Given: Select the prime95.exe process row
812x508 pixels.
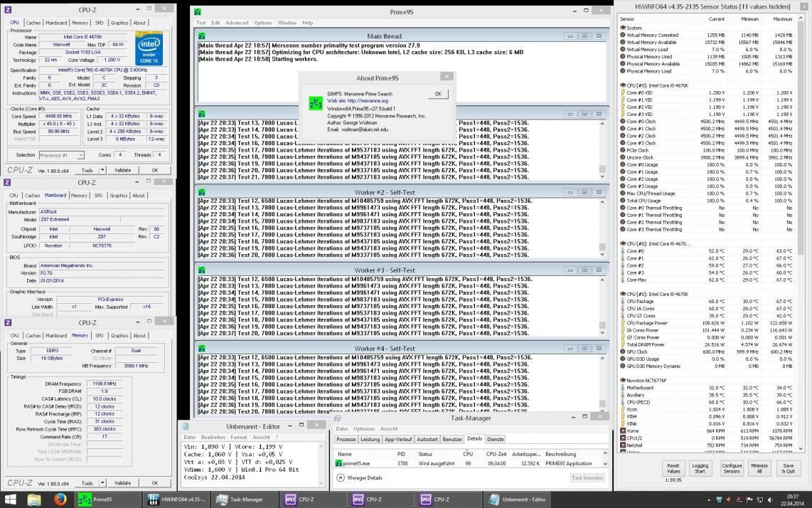Looking at the screenshot, I should click(x=468, y=463).
